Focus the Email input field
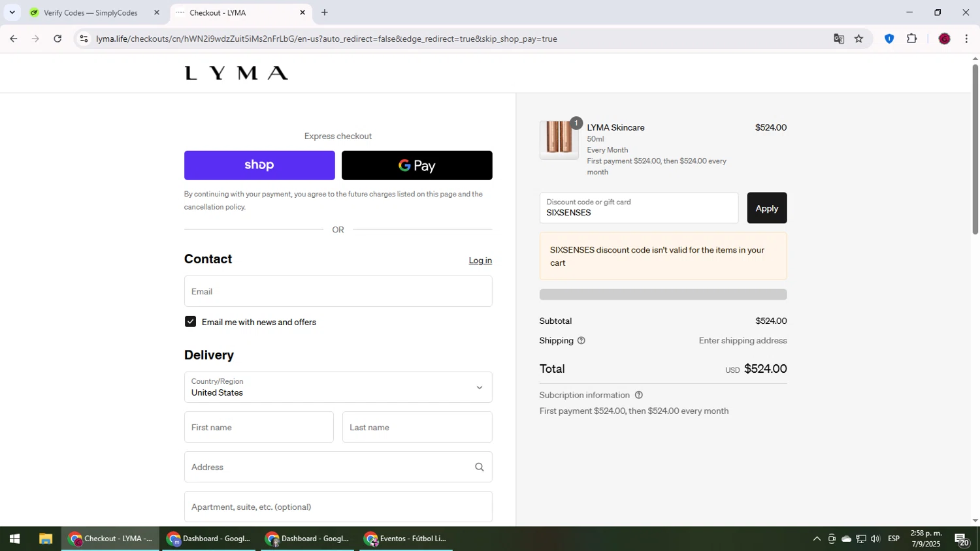The width and height of the screenshot is (980, 551). click(x=338, y=291)
